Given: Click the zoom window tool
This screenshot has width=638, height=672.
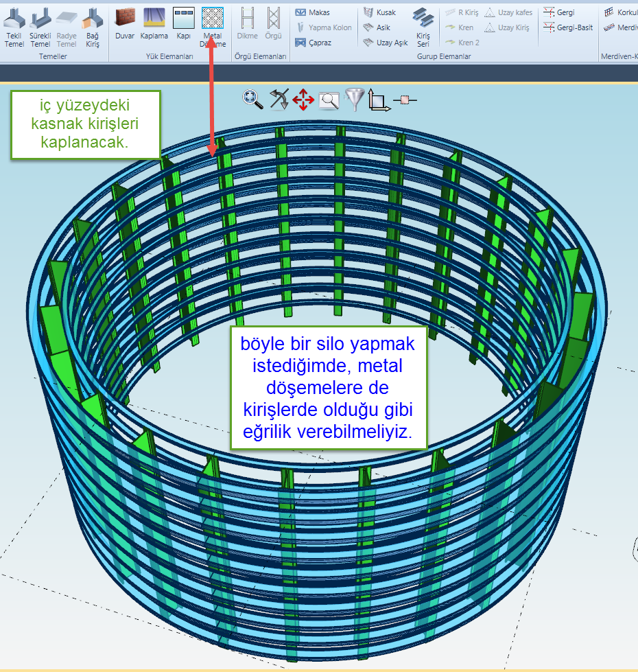Looking at the screenshot, I should point(329,100).
